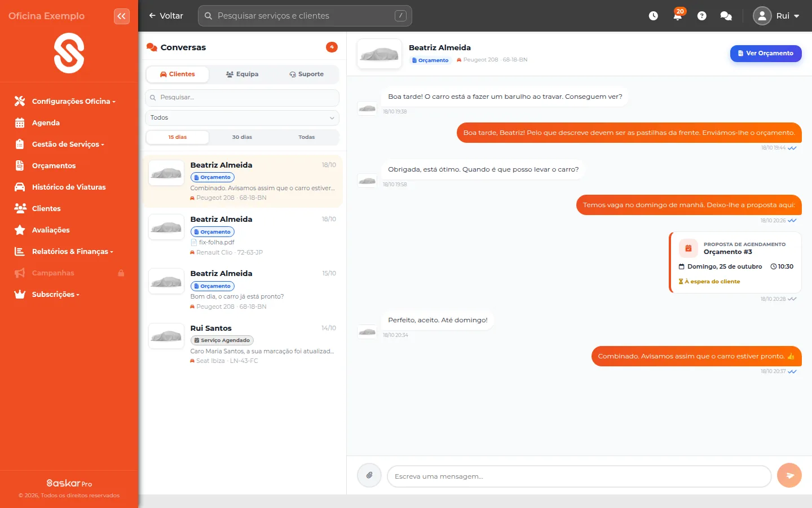This screenshot has height=508, width=812.
Task: Focus the Pesquisar serviços e clientes field
Action: tap(305, 16)
